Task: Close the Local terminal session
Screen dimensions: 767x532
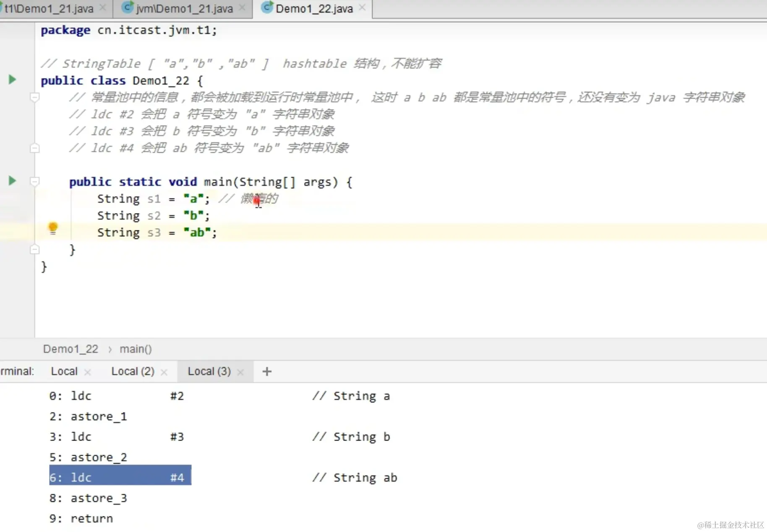Action: [87, 372]
